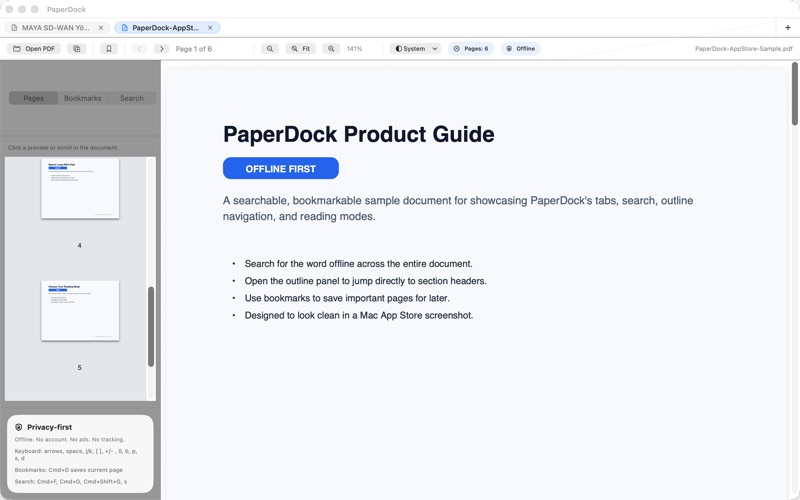Open the Search sidebar tab
The image size is (800, 500).
click(132, 98)
